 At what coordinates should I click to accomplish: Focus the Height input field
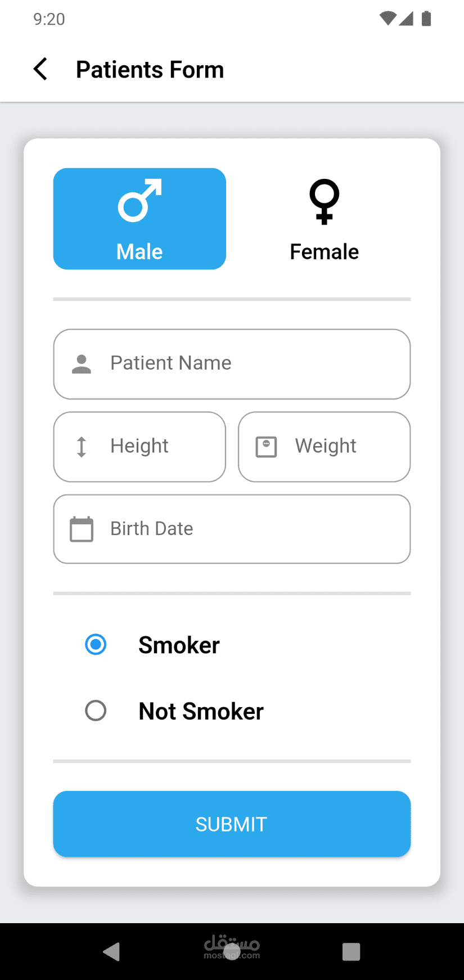[152, 447]
